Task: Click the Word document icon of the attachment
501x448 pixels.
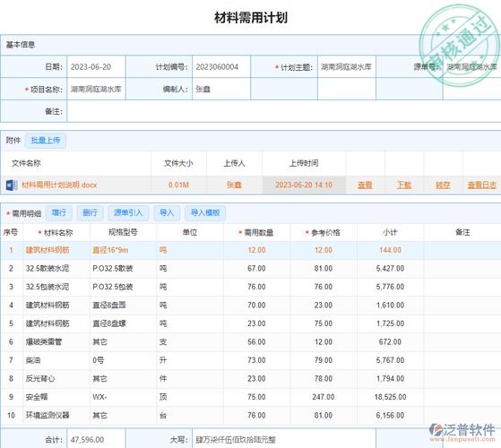Action: (12, 185)
